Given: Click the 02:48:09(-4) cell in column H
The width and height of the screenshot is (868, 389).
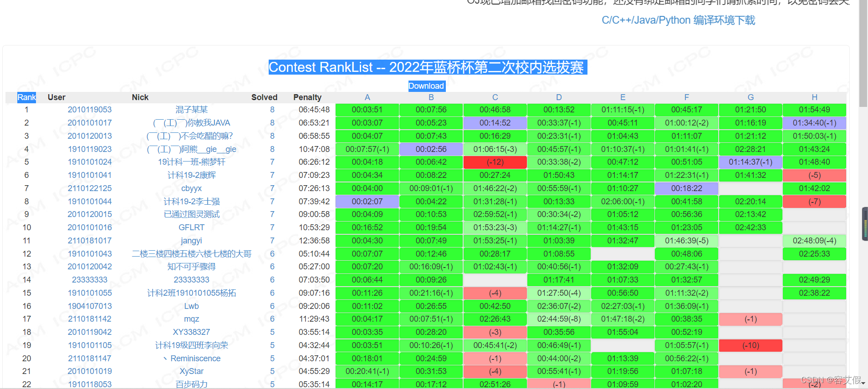Looking at the screenshot, I should tap(814, 241).
